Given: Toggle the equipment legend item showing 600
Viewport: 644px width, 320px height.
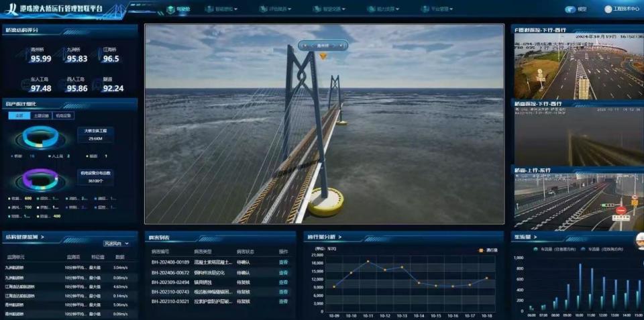Looking at the screenshot, I should (x=21, y=198).
